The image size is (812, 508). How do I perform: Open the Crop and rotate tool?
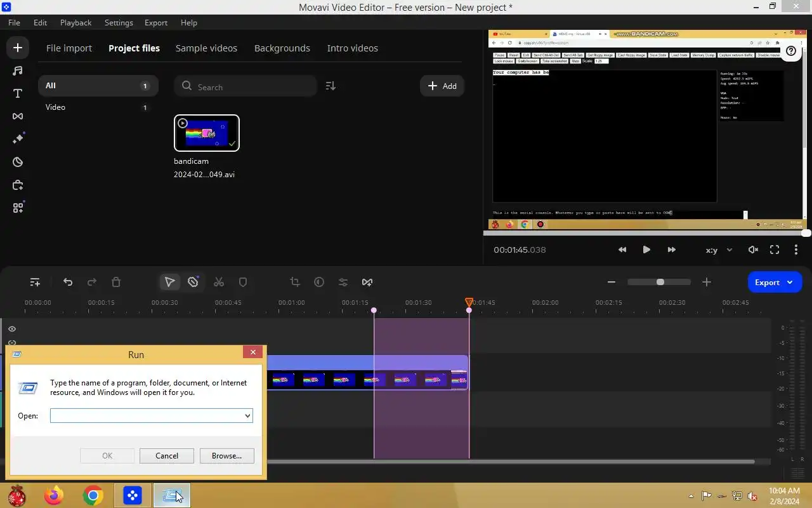pyautogui.click(x=295, y=282)
